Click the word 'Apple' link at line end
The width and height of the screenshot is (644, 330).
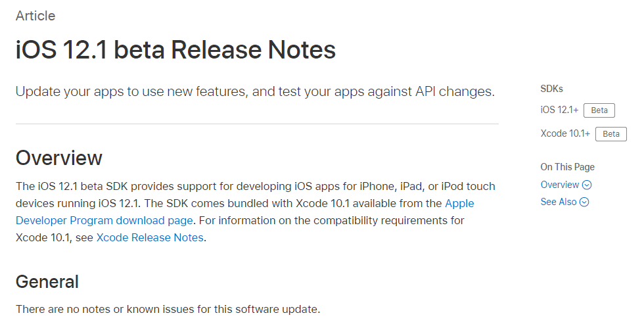pos(459,203)
